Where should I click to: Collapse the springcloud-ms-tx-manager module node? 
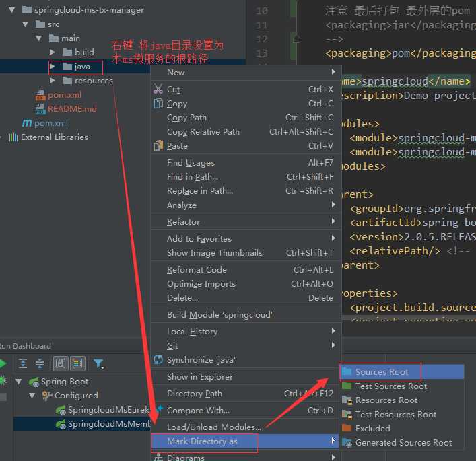[x=12, y=10]
